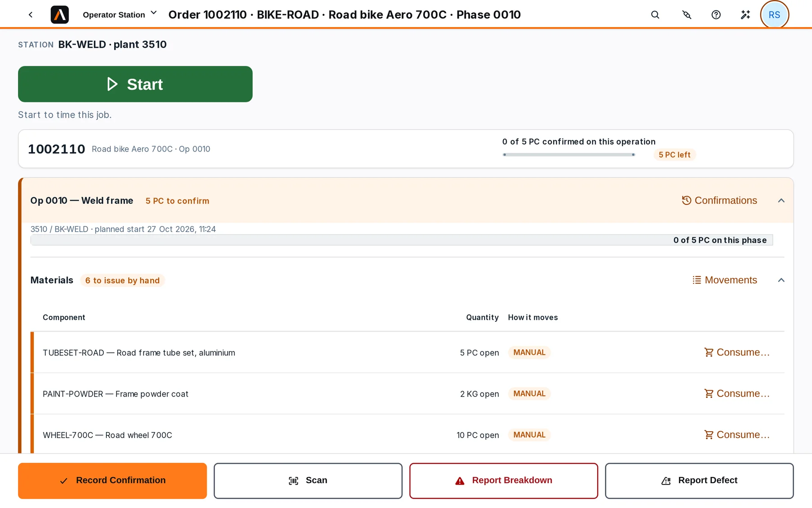Click the 0 of 5 PC confirmed progress bar
The image size is (812, 508).
(x=569, y=155)
